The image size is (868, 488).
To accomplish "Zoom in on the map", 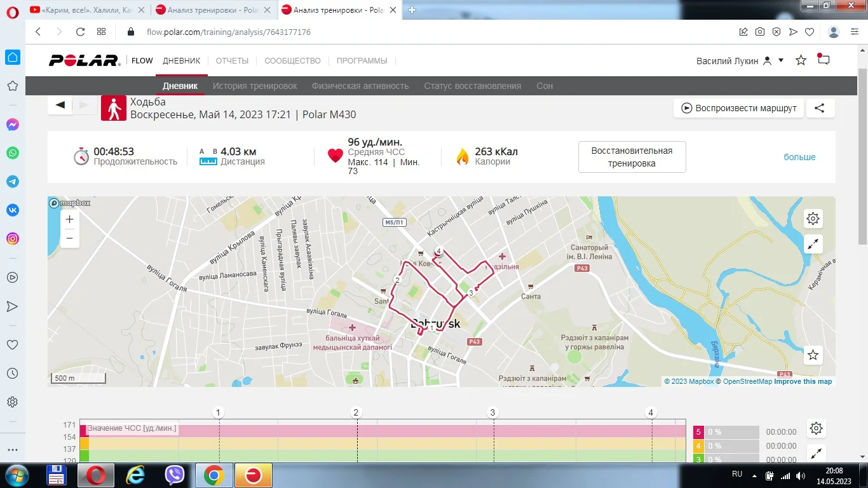I will point(70,219).
